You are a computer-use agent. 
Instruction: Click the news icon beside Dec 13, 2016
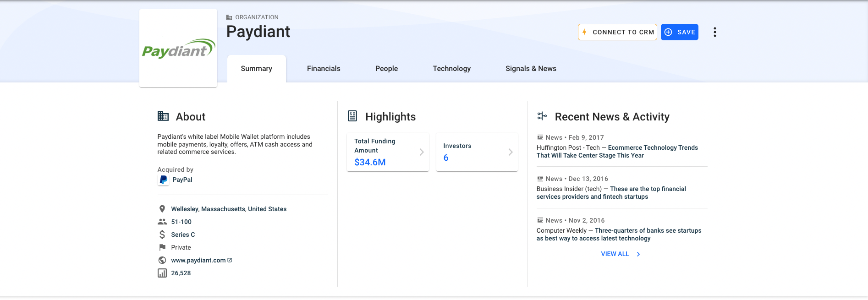pyautogui.click(x=540, y=179)
